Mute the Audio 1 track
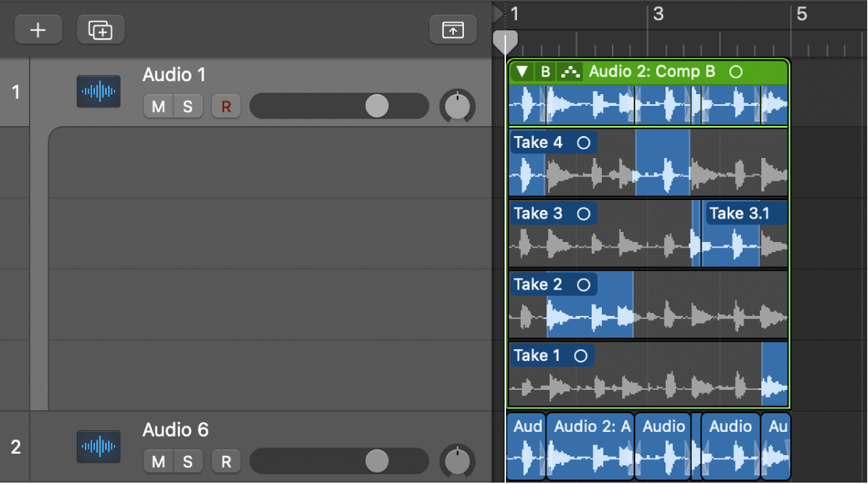This screenshot has height=484, width=868. [157, 106]
